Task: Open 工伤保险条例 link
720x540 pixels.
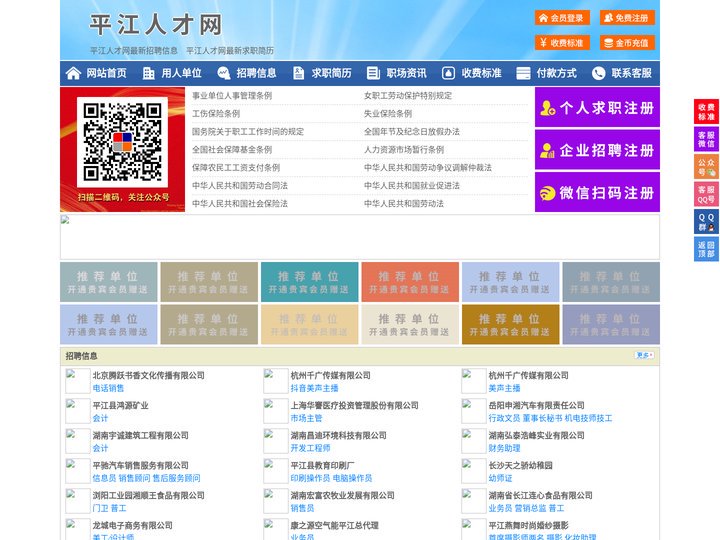Action: click(x=216, y=113)
